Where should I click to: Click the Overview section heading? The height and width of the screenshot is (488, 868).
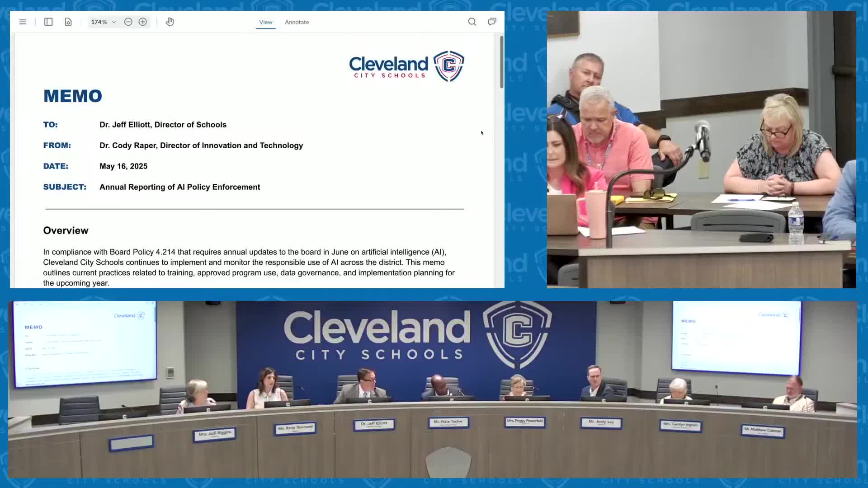[66, 230]
